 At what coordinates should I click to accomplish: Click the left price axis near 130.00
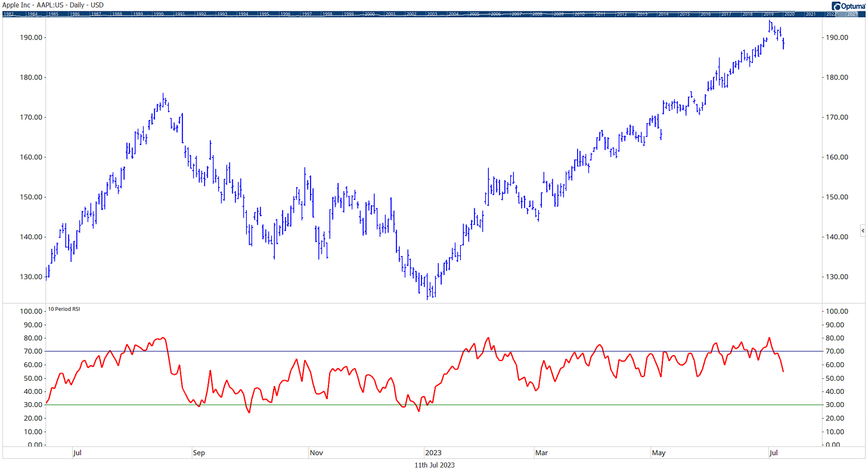pyautogui.click(x=30, y=276)
